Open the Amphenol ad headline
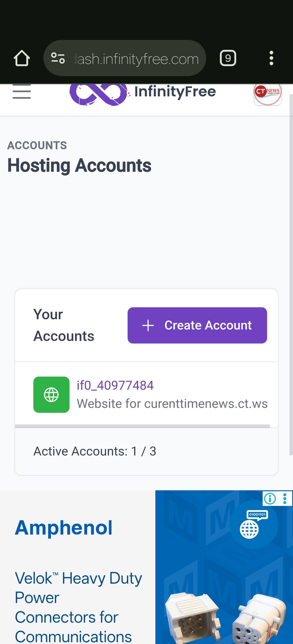This screenshot has width=293, height=644. coord(63,528)
